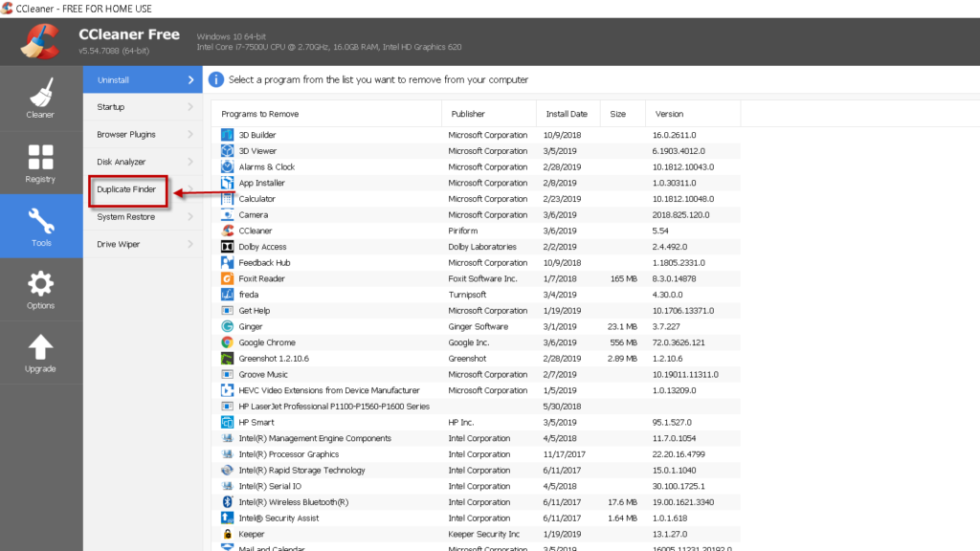The image size is (980, 551).
Task: Sort by Programs to Remove column
Action: 326,114
